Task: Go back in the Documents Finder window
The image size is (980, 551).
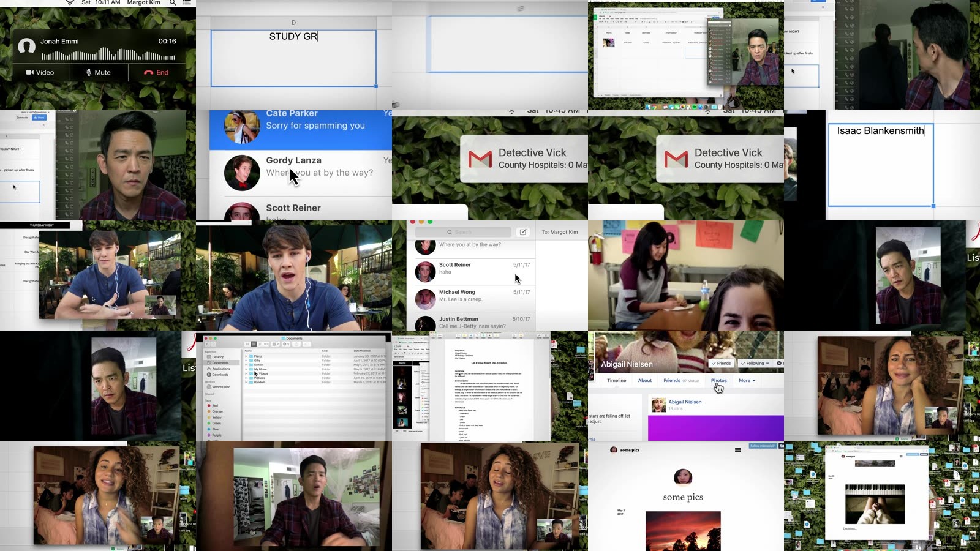Action: coord(207,344)
